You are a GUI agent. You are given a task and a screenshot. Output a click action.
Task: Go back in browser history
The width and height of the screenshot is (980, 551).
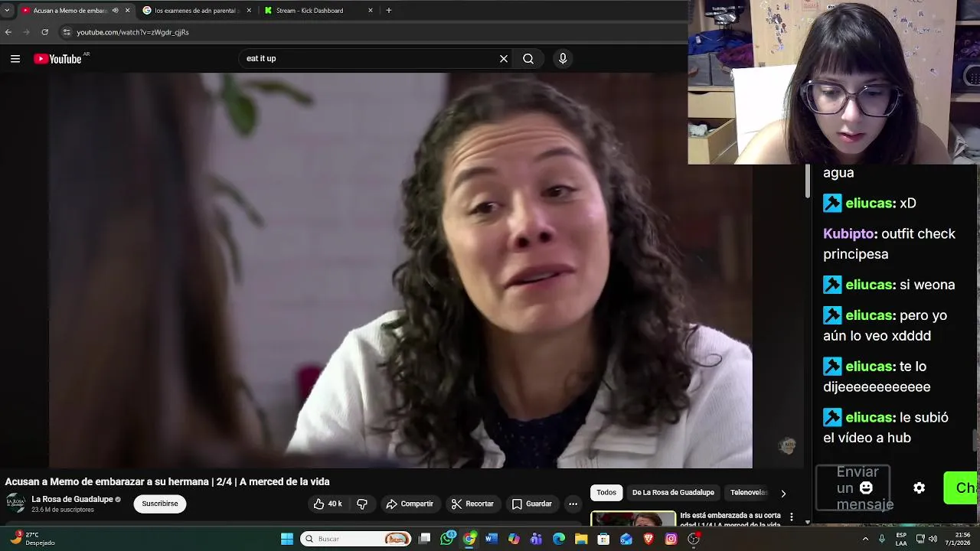pyautogui.click(x=8, y=32)
